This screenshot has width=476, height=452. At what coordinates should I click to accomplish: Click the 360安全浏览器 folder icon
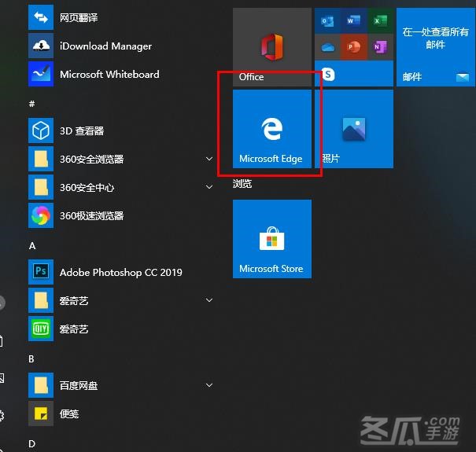41,159
